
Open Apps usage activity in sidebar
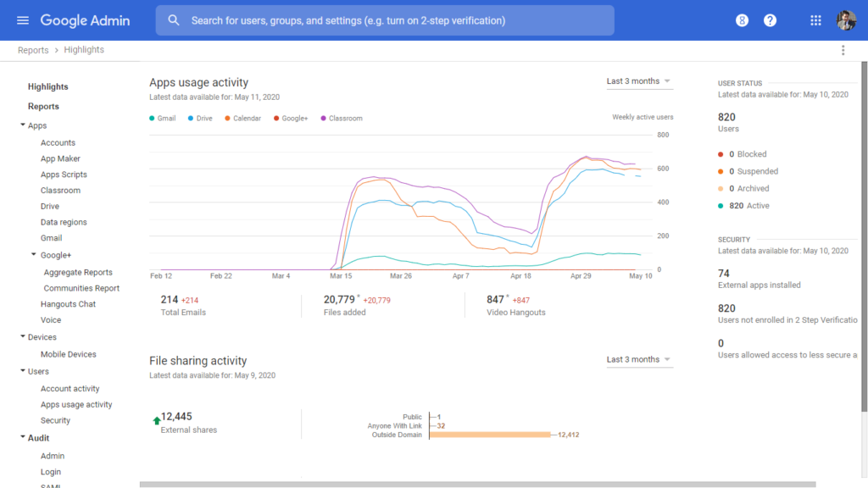pyautogui.click(x=76, y=404)
